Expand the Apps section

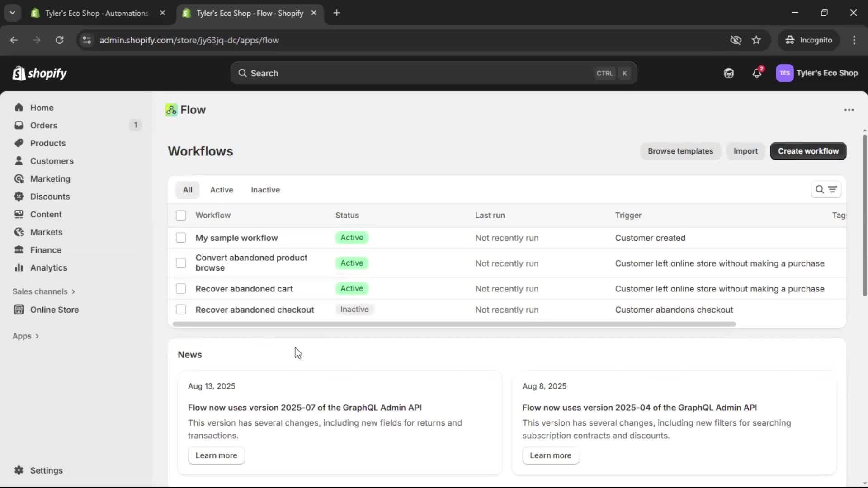pos(26,336)
